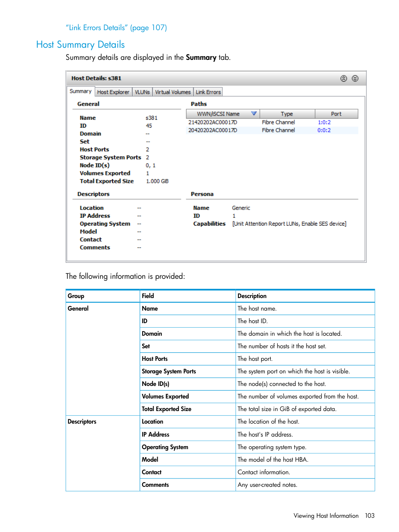Image resolution: width=399 pixels, height=532 pixels.
Task: Click the Descriptors section heading in panel
Action: click(x=93, y=194)
